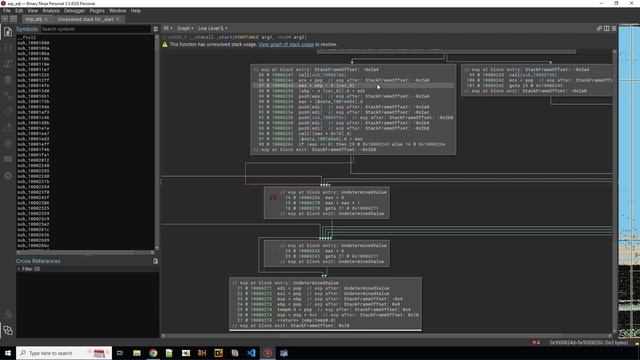Viewport: 640px width, 360px height.
Task: Close the esp_adj tab
Action: coord(46,19)
